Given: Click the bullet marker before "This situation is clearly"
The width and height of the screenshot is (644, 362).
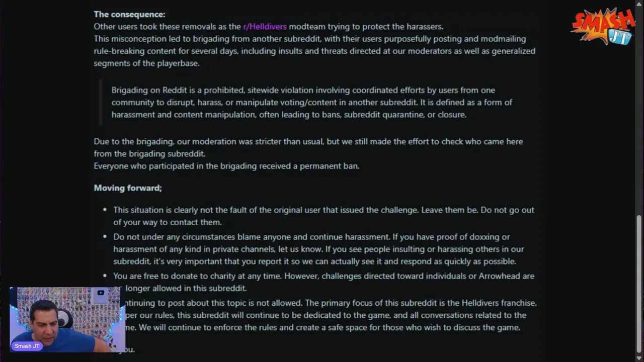Looking at the screenshot, I should 105,210.
